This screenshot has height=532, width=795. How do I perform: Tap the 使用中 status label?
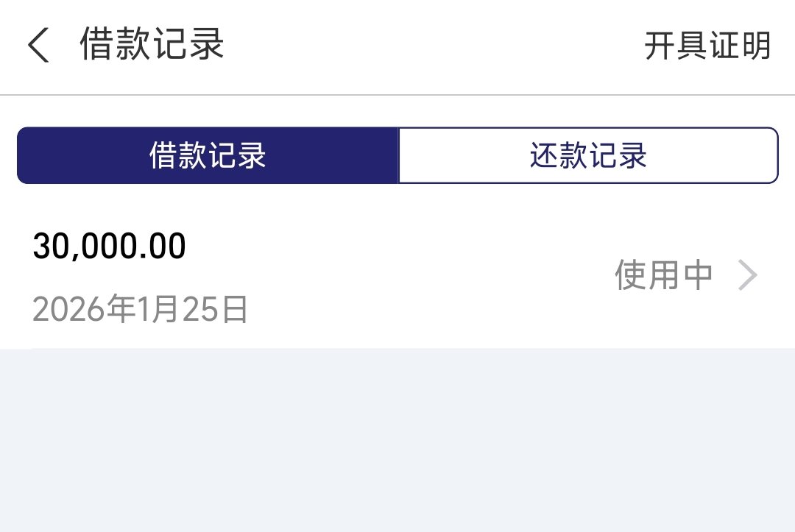[663, 276]
